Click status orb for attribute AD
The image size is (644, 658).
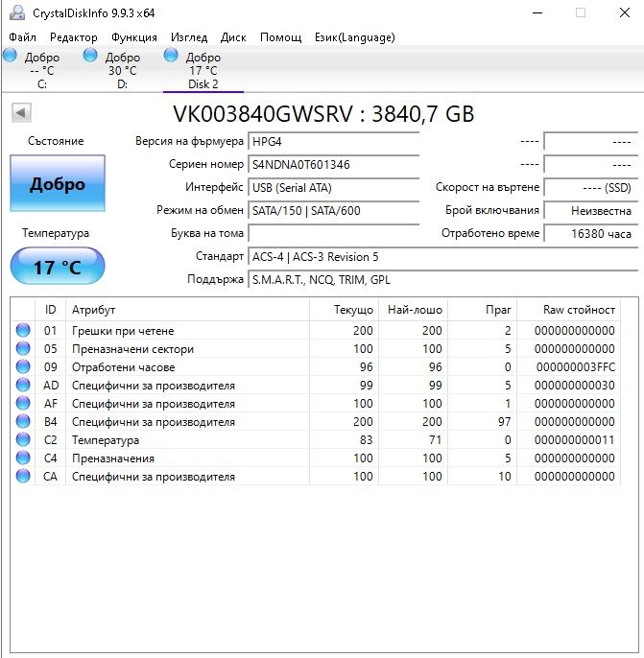tap(23, 385)
